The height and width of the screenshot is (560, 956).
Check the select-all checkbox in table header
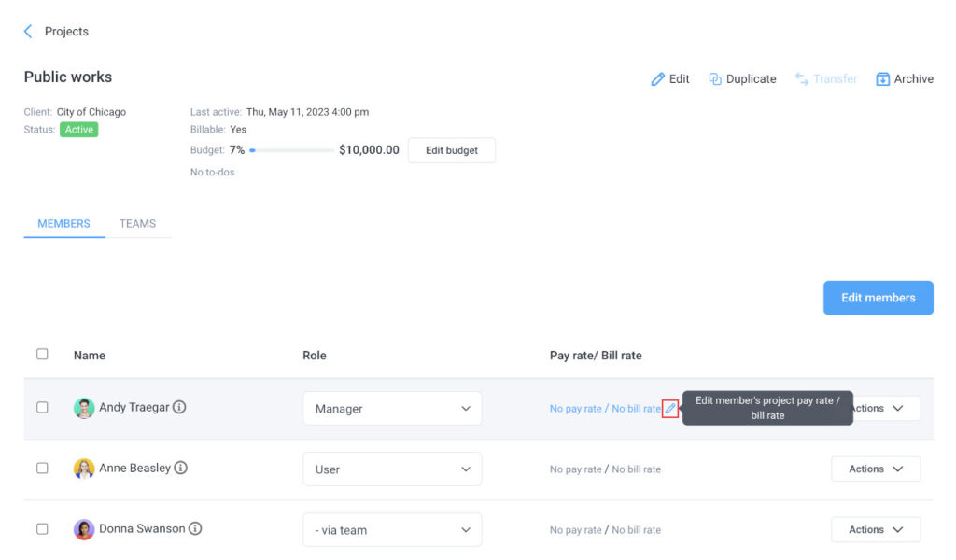42,355
